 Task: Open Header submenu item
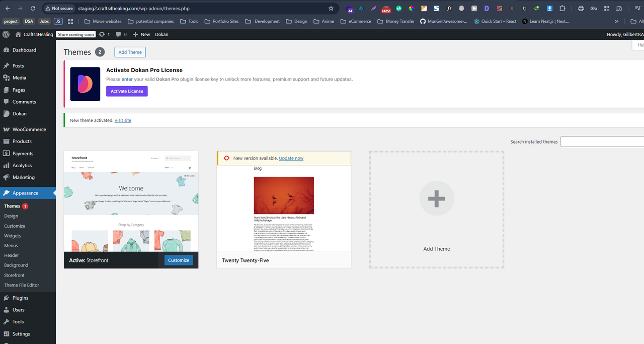tap(12, 255)
